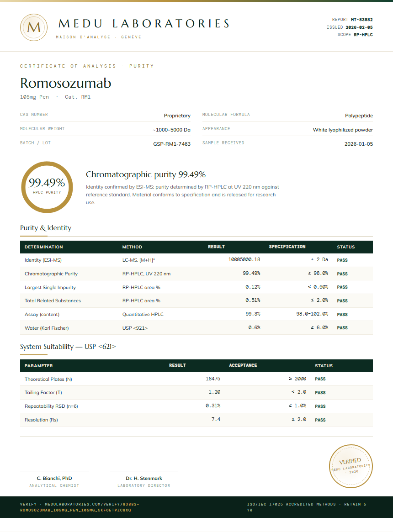Click the PASS status for Water (Karl Fischer)
393x532 pixels.
click(342, 328)
